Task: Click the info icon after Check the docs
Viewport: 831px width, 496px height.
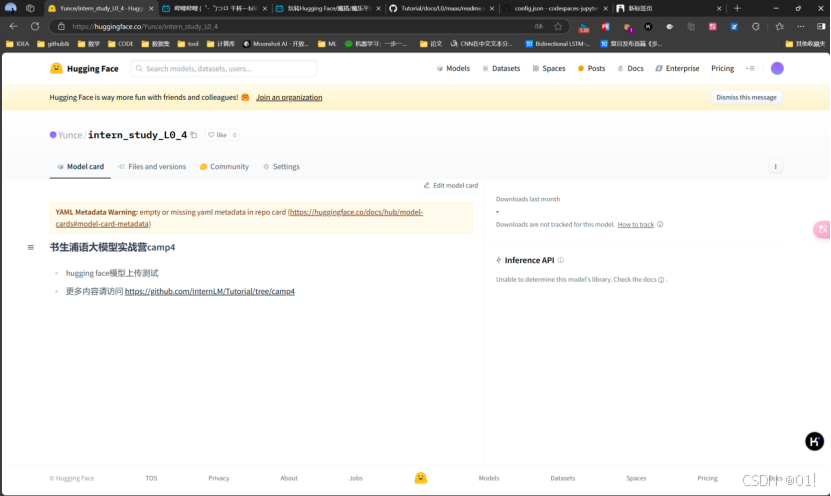Action: [661, 280]
